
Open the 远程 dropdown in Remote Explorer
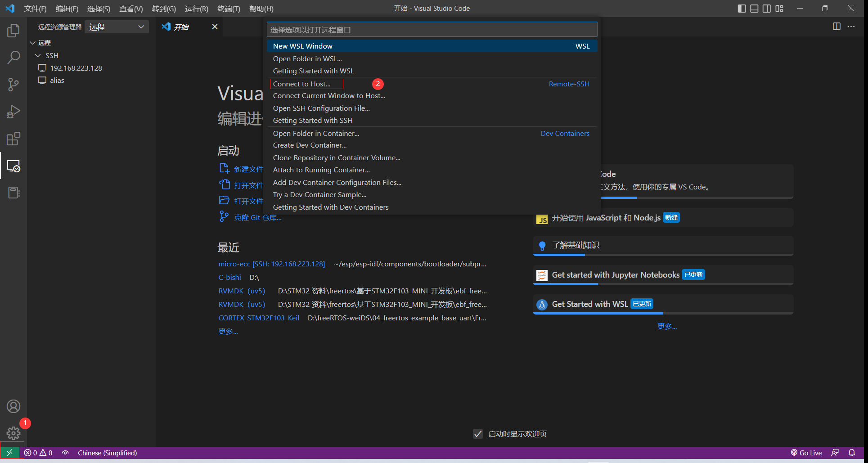[117, 27]
